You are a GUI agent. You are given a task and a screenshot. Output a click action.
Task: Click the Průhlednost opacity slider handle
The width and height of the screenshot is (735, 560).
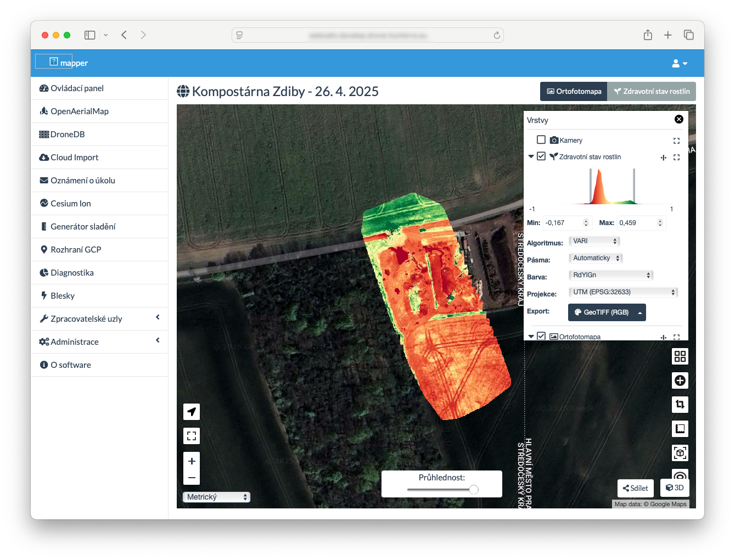(474, 490)
